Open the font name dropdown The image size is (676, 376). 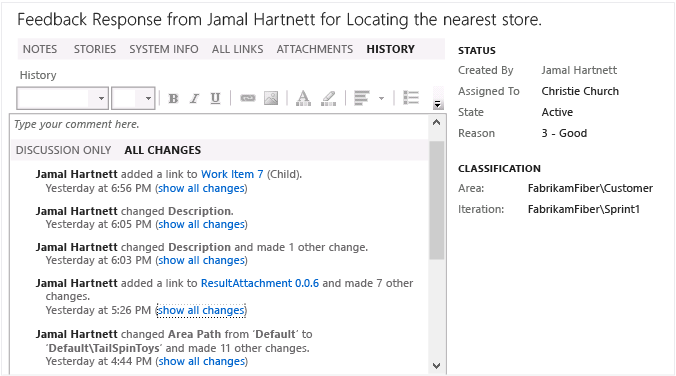[x=100, y=98]
